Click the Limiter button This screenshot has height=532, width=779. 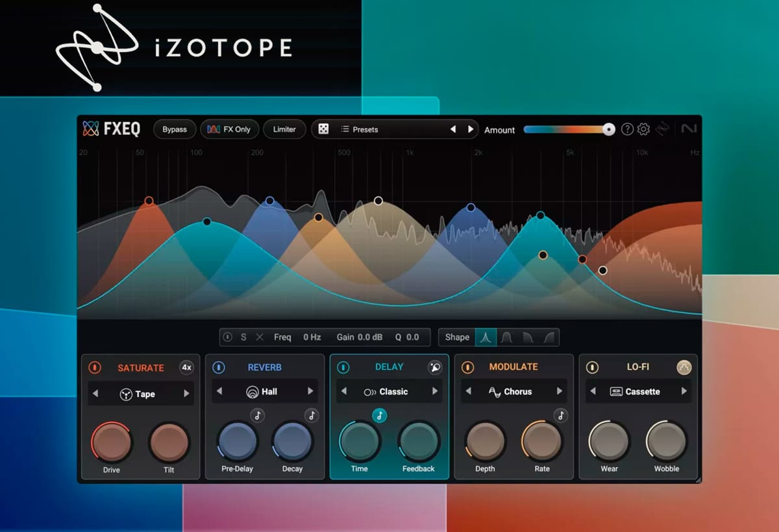coord(284,130)
